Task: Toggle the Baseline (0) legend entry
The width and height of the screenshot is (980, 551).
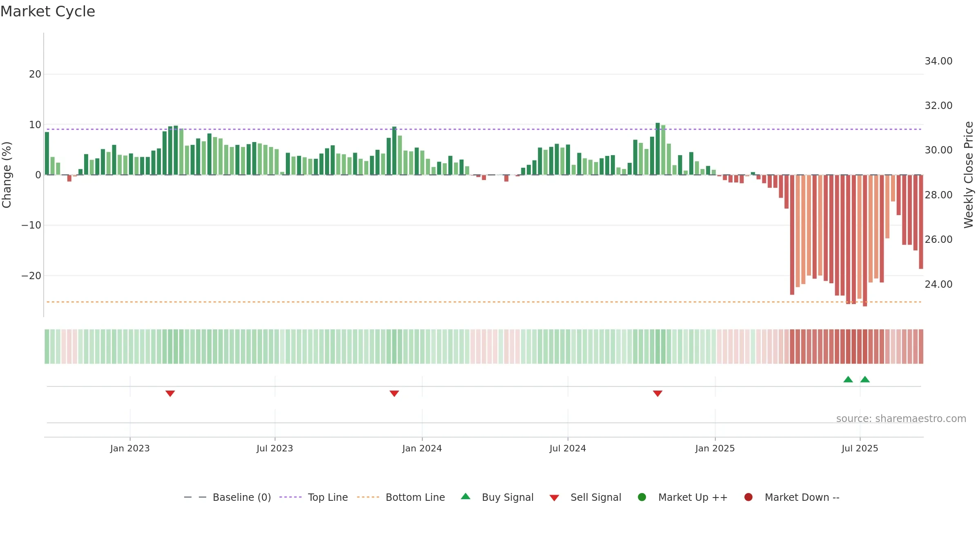Action: tap(227, 497)
